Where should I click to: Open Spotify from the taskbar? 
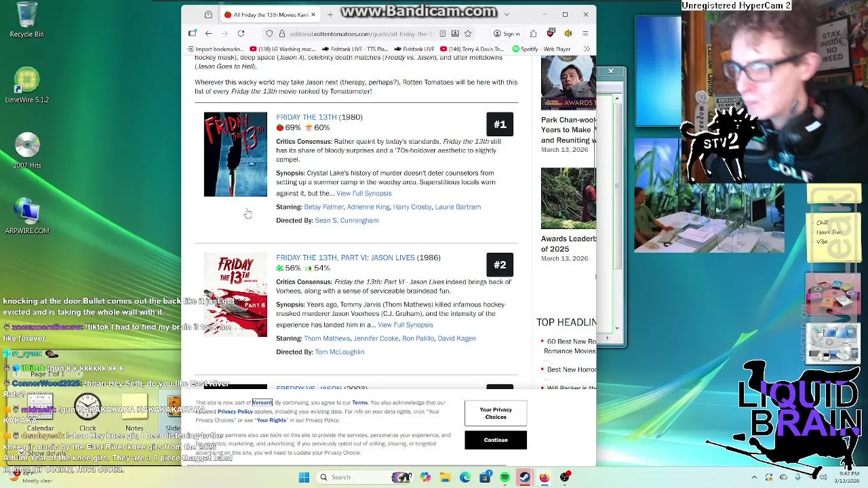pos(505,477)
